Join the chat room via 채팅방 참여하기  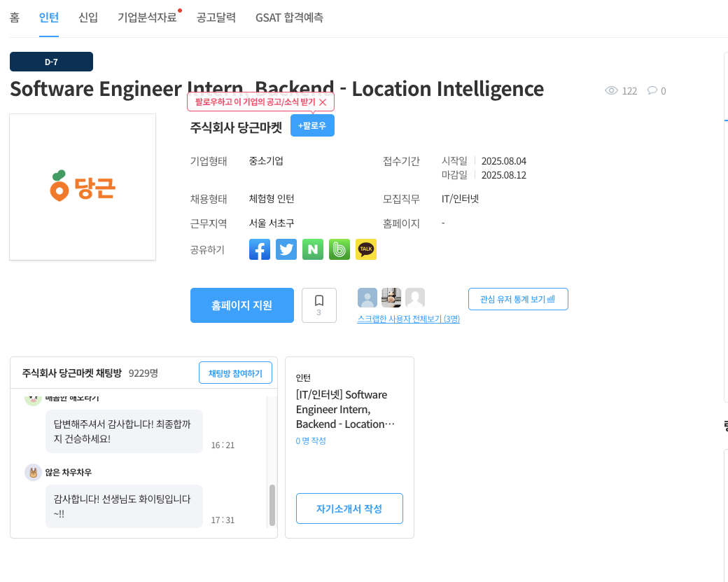tap(235, 373)
